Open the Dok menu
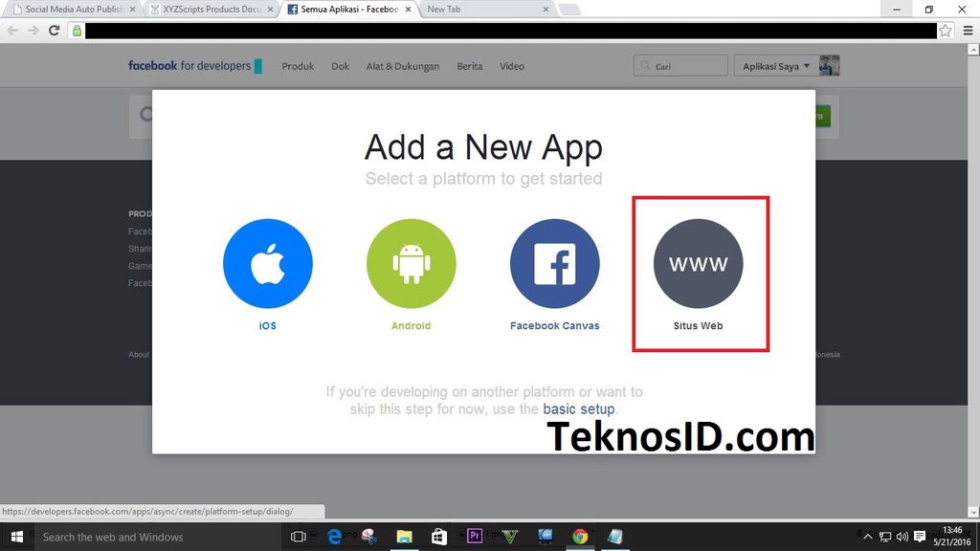Viewport: 980px width, 551px height. tap(340, 66)
